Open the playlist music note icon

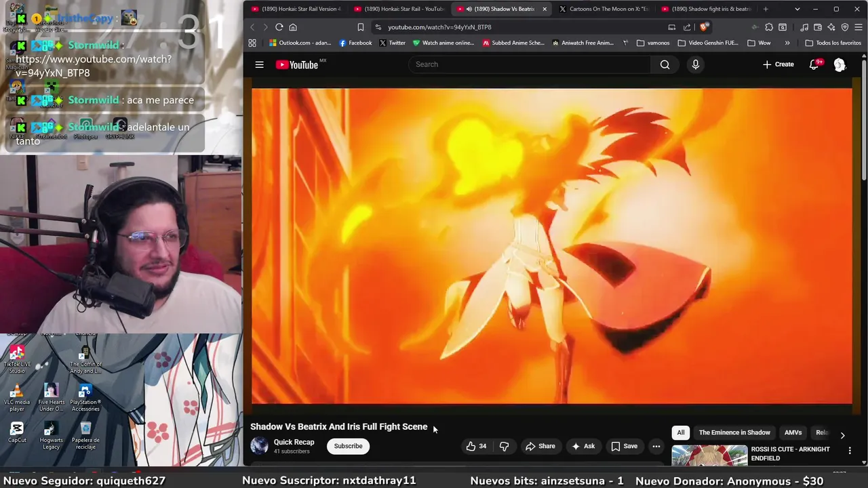pyautogui.click(x=804, y=27)
